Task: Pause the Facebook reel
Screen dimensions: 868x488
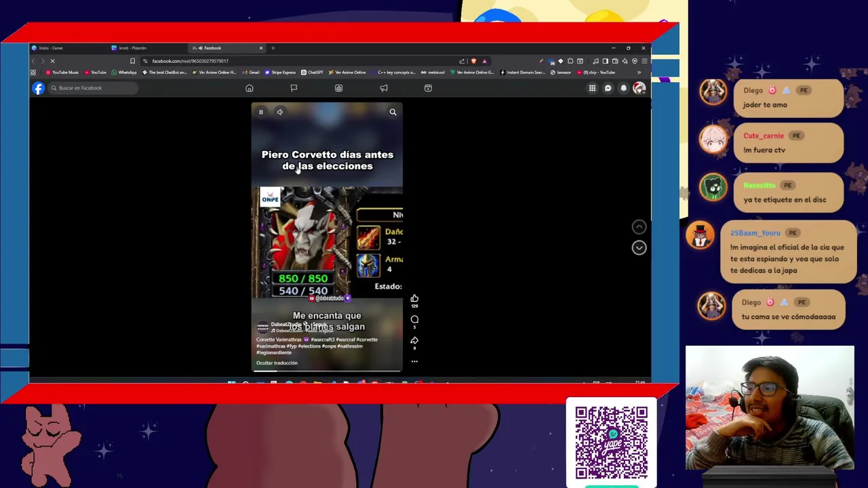Action: (260, 112)
